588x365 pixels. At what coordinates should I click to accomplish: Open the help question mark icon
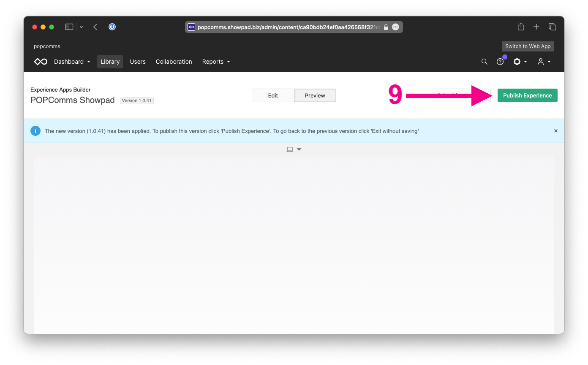click(501, 62)
